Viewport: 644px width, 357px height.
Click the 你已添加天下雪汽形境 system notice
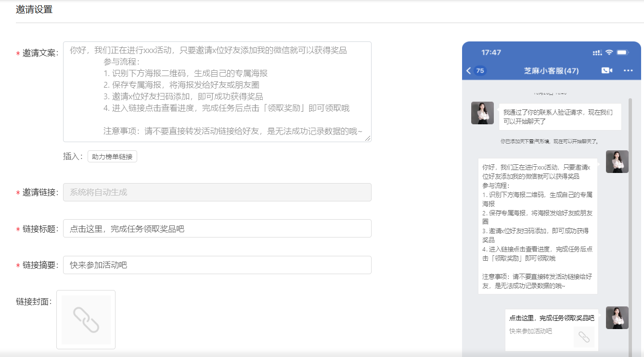(550, 142)
